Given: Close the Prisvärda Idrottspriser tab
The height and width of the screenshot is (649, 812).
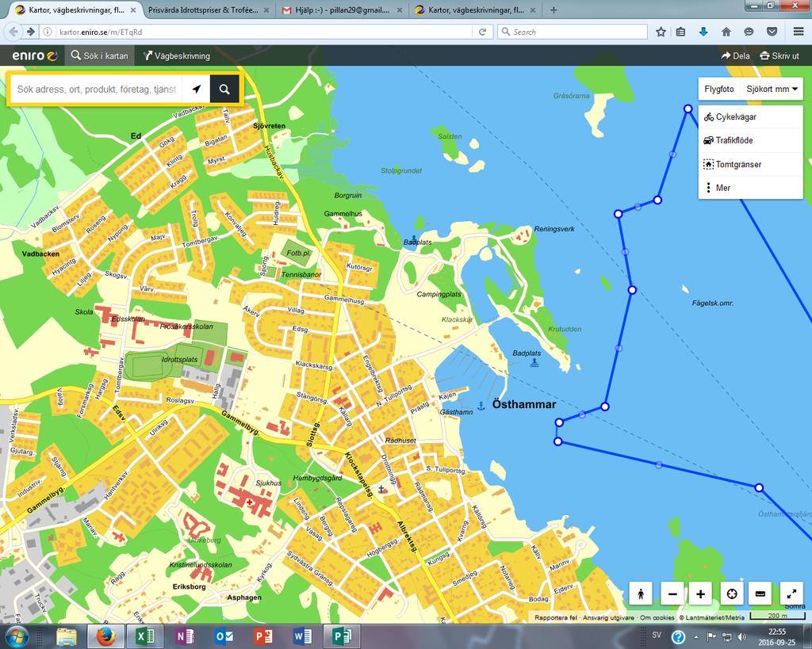Looking at the screenshot, I should pos(266,10).
